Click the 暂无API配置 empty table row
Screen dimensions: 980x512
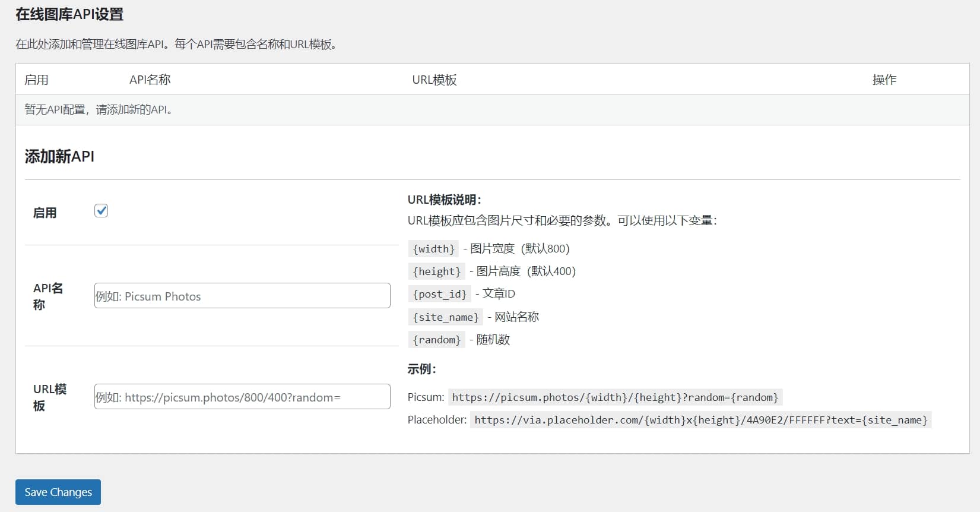coord(99,110)
